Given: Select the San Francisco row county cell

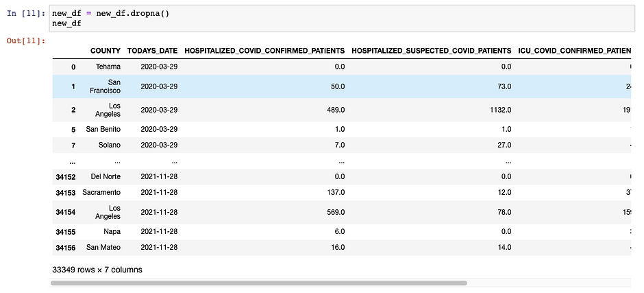Looking at the screenshot, I should [x=105, y=86].
